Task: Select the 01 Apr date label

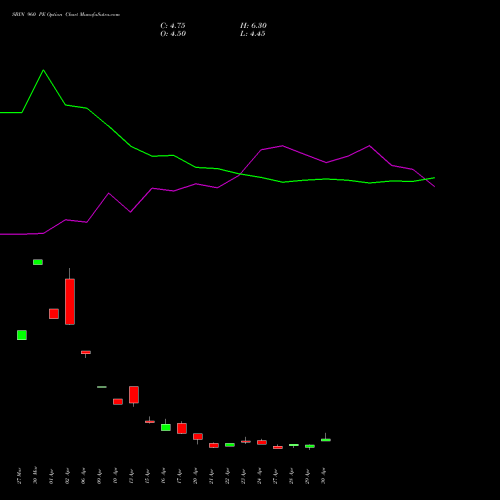Action: [x=51, y=476]
